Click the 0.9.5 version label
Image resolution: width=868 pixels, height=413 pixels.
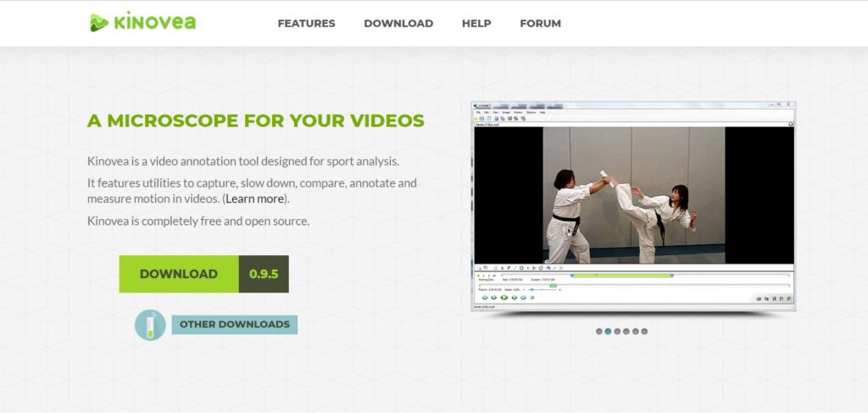(264, 274)
